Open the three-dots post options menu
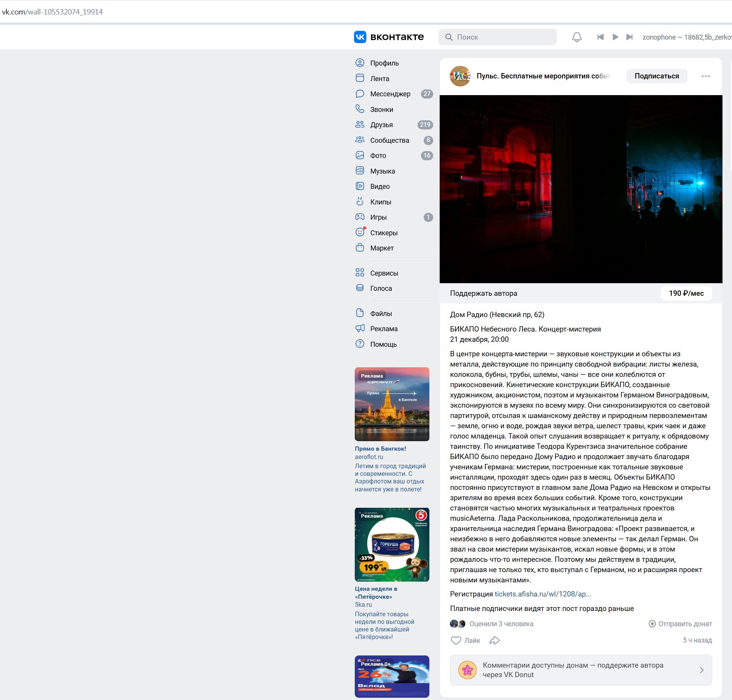This screenshot has height=700, width=732. pos(705,76)
